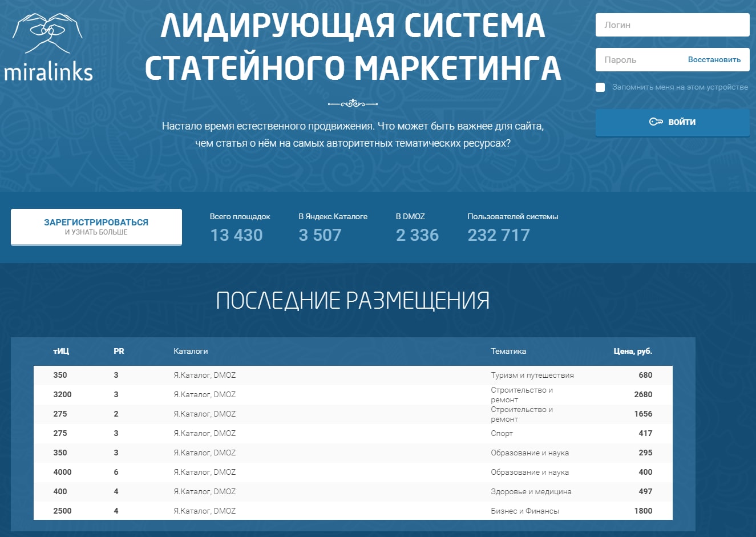The image size is (756, 537).
Task: Click the price cell 295
Action: click(x=645, y=453)
